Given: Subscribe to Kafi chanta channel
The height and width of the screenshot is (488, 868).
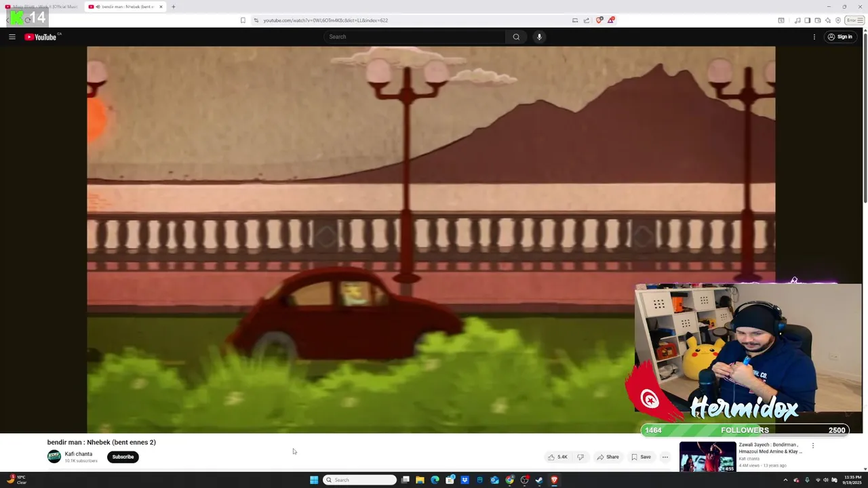Looking at the screenshot, I should 123,457.
